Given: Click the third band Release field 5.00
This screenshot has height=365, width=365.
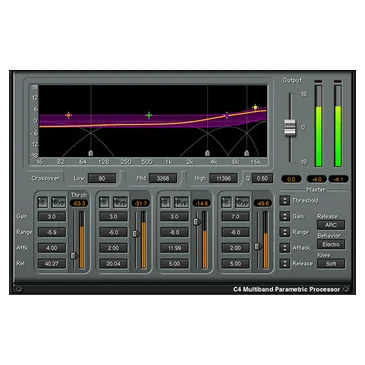Looking at the screenshot, I should (x=174, y=264).
